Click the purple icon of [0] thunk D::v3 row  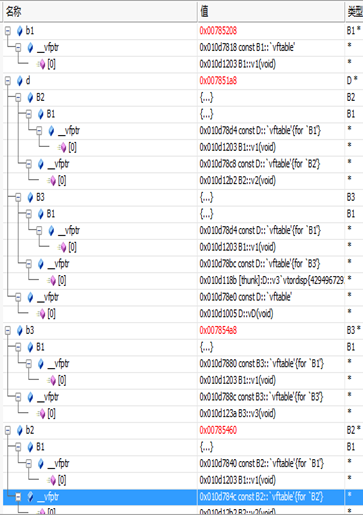coord(52,281)
